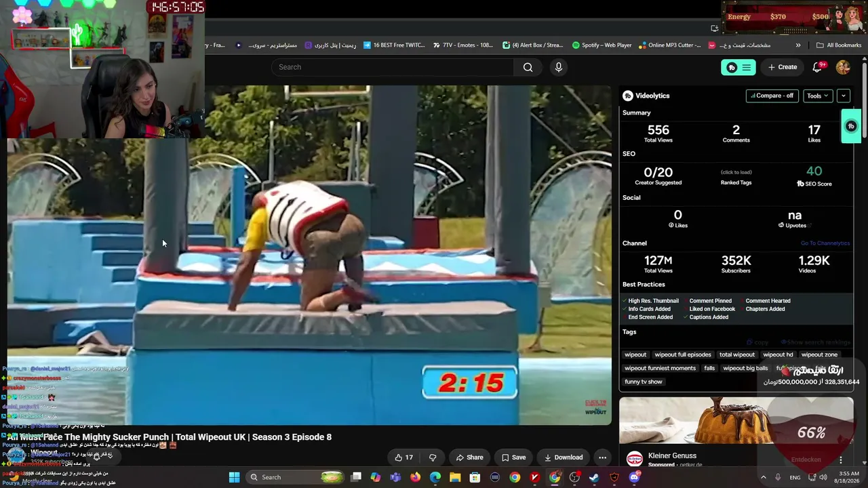
Task: Open the All Bookmarks folder
Action: tap(838, 45)
